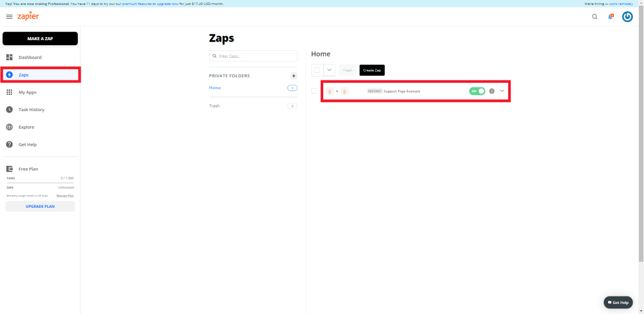Screen dimensions: 644x314
Task: Click the My Apps grid icon
Action: pos(9,92)
